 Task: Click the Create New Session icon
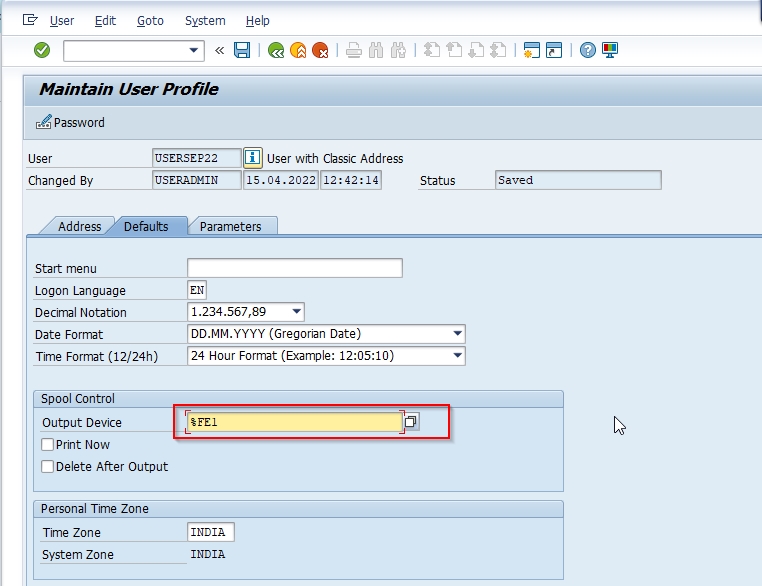[x=532, y=50]
